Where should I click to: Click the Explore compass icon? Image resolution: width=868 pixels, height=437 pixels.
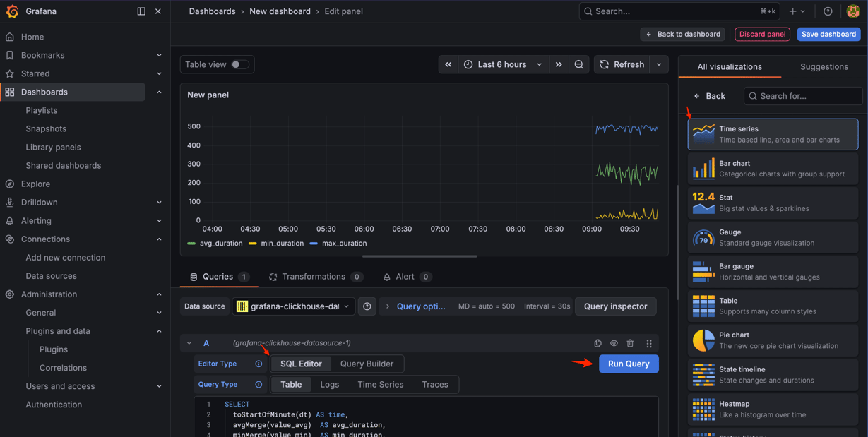click(x=10, y=184)
